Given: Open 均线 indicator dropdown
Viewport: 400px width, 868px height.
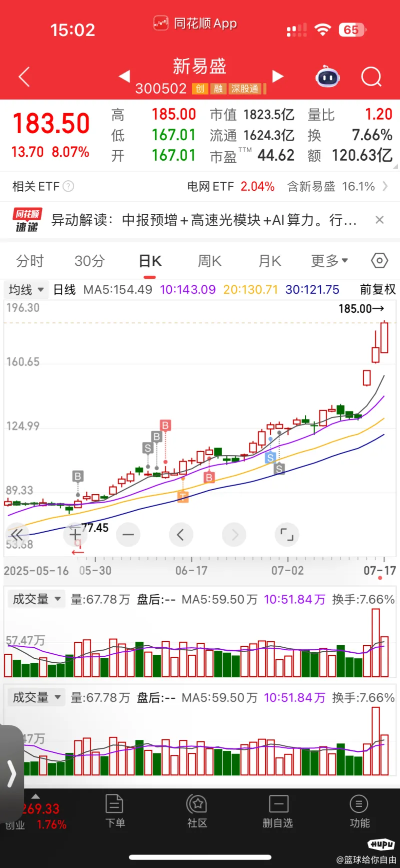Looking at the screenshot, I should coord(26,289).
